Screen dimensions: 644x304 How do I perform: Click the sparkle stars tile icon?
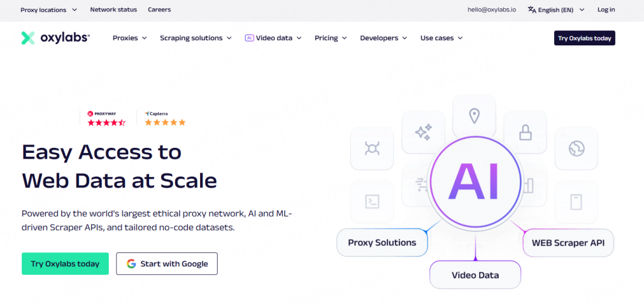pos(423,132)
